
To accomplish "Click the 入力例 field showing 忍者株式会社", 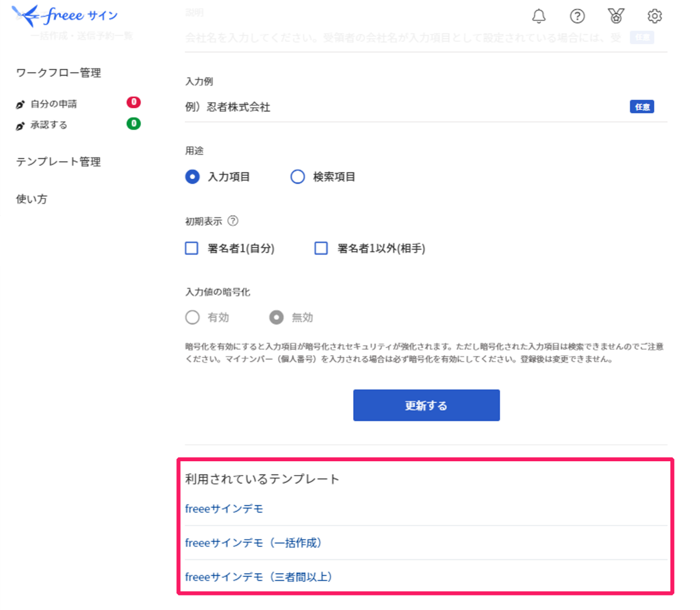I will (x=426, y=107).
